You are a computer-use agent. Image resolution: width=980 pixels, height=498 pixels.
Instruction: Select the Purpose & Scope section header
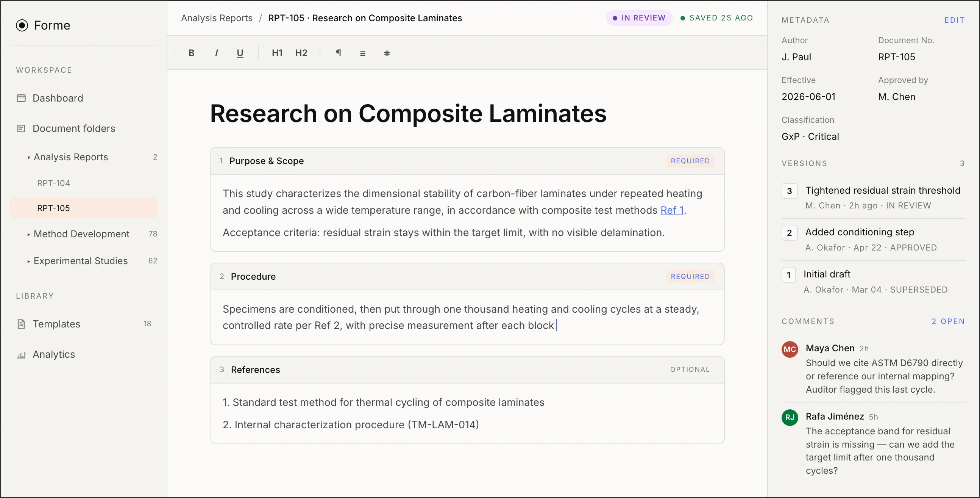click(467, 161)
